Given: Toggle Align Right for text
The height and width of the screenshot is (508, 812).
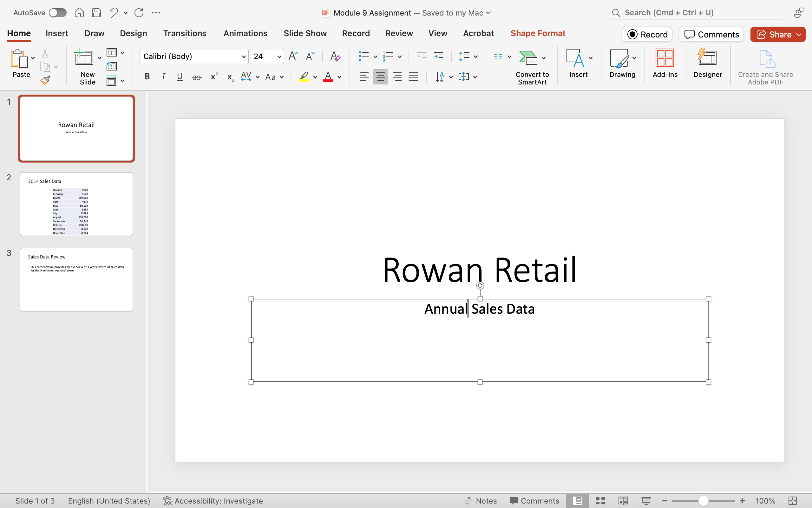Looking at the screenshot, I should pyautogui.click(x=397, y=77).
